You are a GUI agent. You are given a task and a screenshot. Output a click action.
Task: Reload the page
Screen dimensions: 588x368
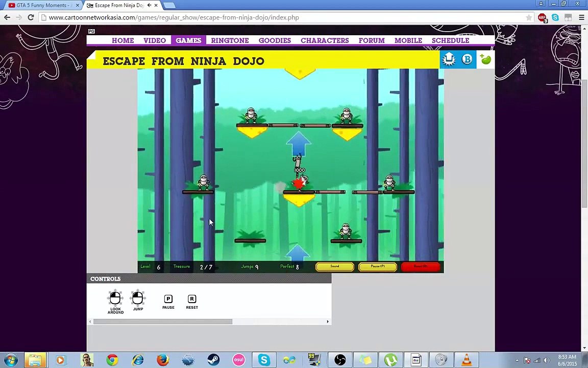(x=31, y=17)
